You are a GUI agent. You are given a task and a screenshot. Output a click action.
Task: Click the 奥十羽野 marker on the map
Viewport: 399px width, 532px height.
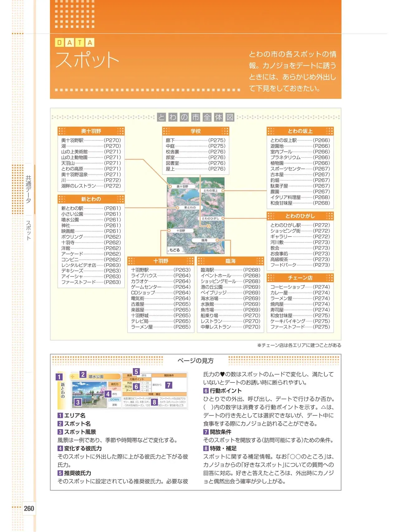tap(182, 186)
